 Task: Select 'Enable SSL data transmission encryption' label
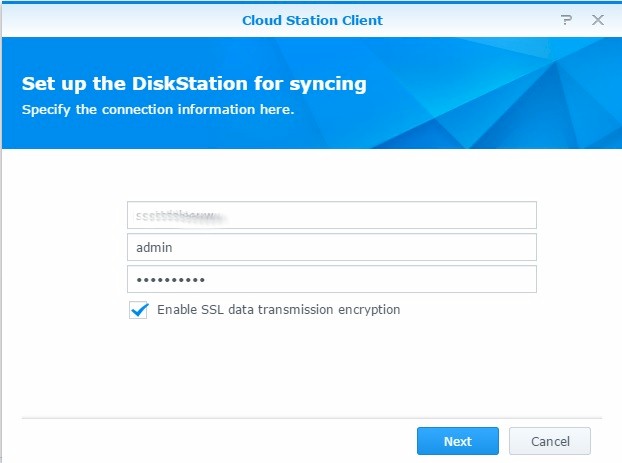[x=278, y=309]
